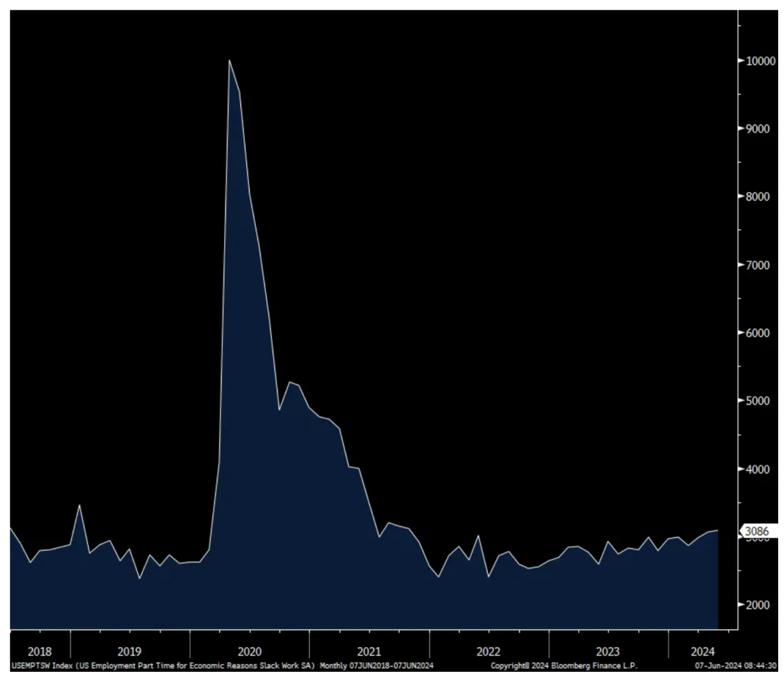This screenshot has height=685, width=784.
Task: Click the 3086 last-value tag
Action: (757, 531)
